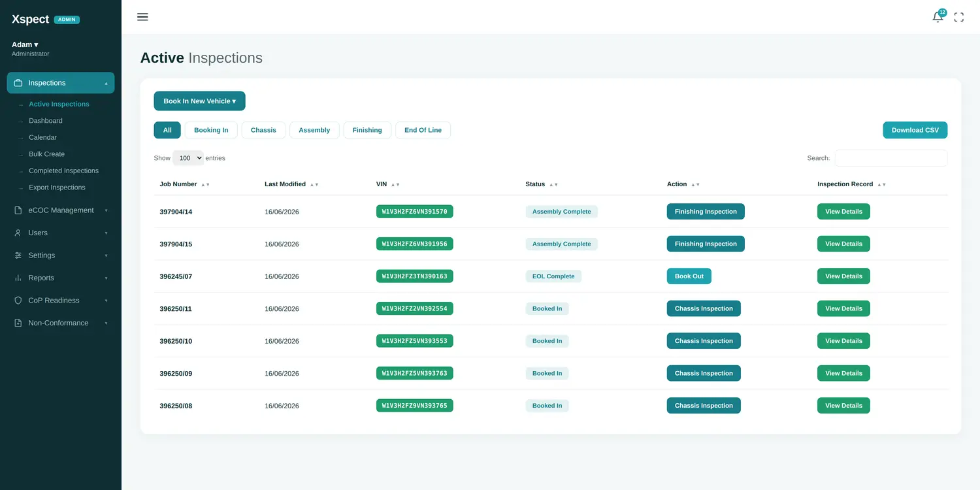
Task: Click the Users person icon
Action: click(18, 233)
